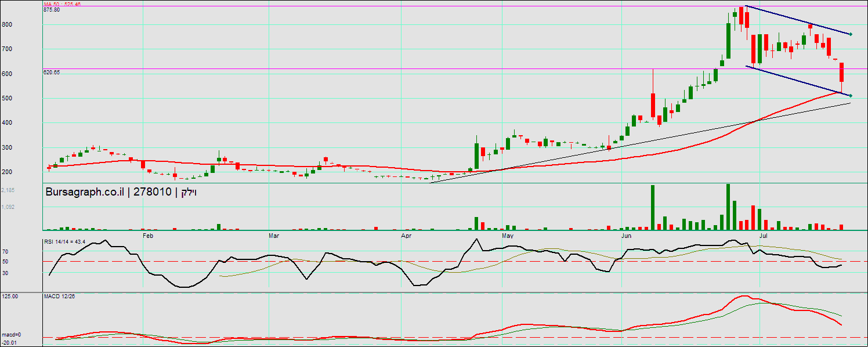The image size is (868, 347).
Task: Open the Bursagraph.co.il watermark link
Action: pos(84,193)
